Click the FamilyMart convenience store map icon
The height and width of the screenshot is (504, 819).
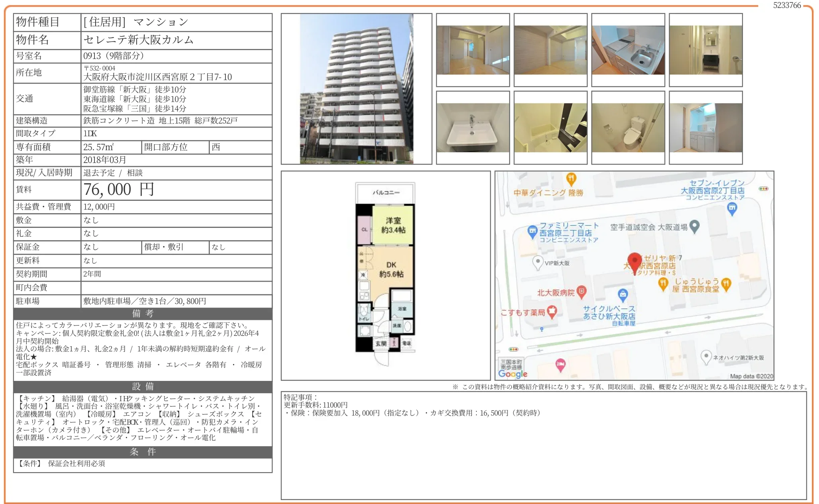click(532, 231)
